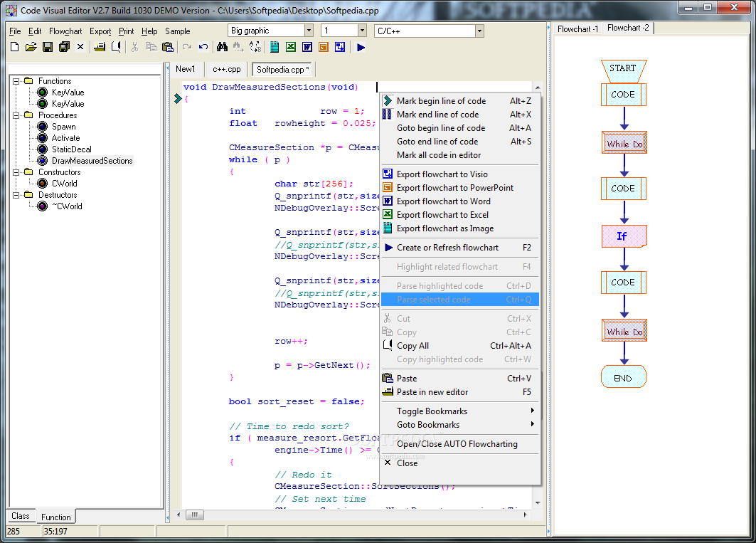
Task: Switch to the Flowchart -1 tab
Action: (577, 29)
